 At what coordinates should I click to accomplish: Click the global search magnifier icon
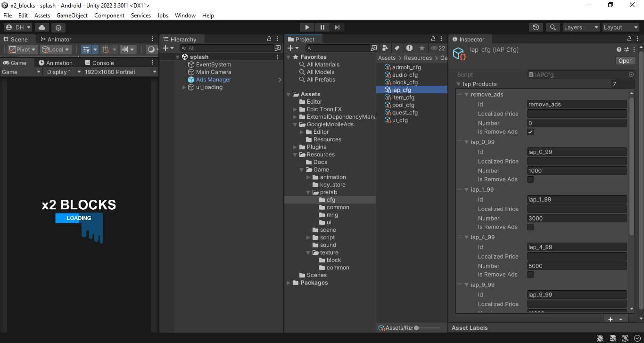tap(553, 27)
